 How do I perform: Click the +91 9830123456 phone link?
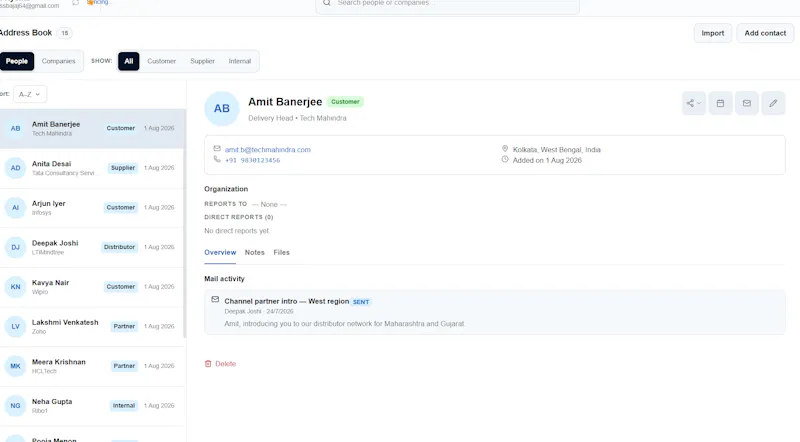click(x=252, y=160)
